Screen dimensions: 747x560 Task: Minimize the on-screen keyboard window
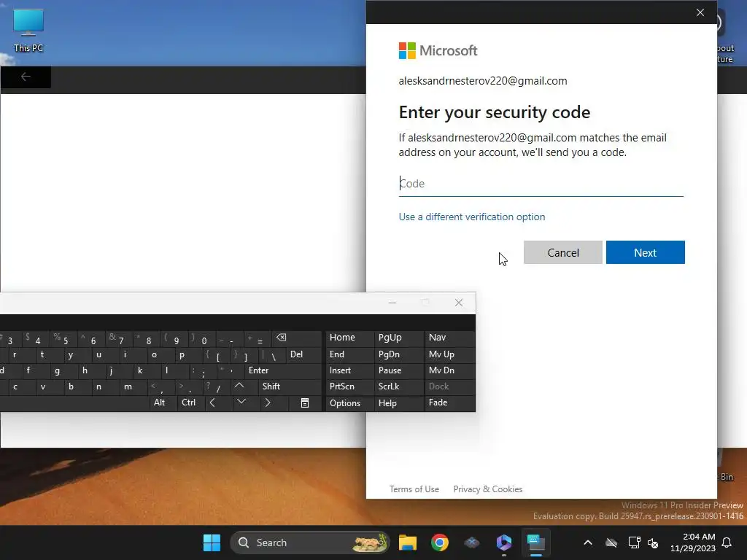392,303
